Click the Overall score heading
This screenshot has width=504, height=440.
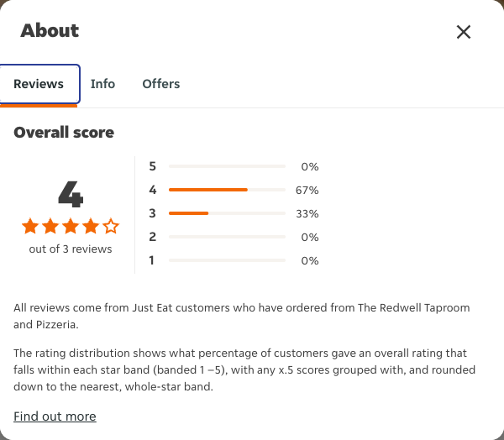[64, 133]
